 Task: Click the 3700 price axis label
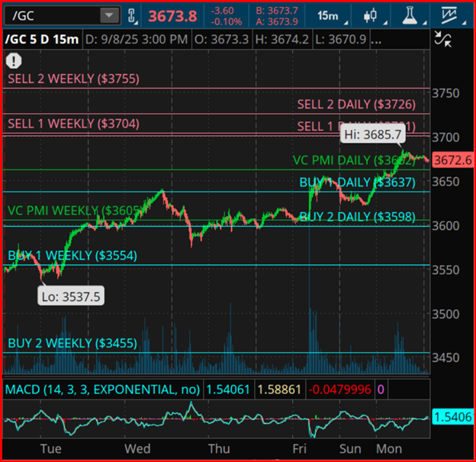pos(445,137)
